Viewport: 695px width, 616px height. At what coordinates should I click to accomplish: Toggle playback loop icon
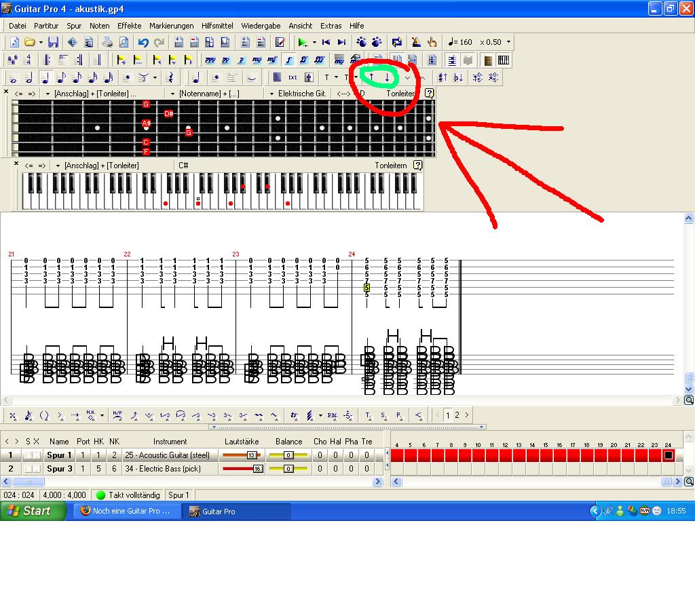[396, 42]
